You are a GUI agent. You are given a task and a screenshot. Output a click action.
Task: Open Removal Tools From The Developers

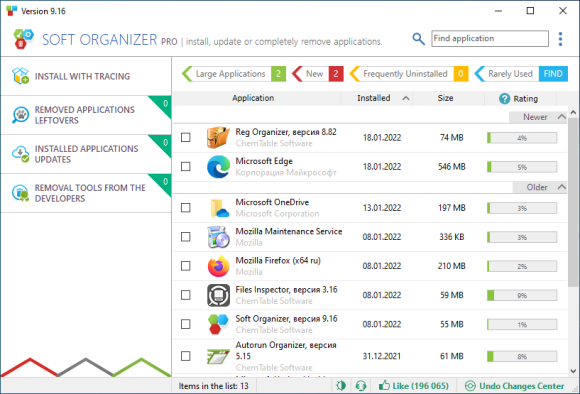[x=86, y=193]
